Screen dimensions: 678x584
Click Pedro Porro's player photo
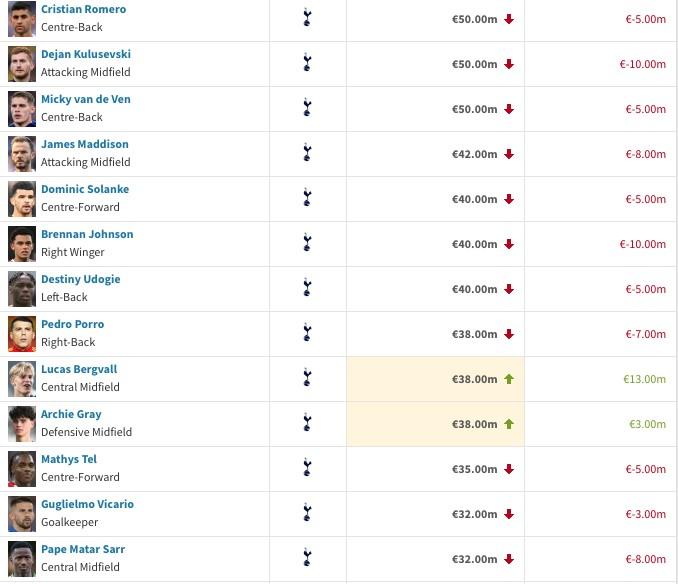point(22,334)
